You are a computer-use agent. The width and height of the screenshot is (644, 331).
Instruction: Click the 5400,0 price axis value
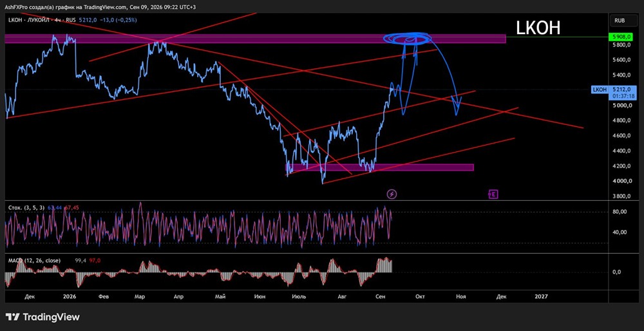pyautogui.click(x=622, y=75)
